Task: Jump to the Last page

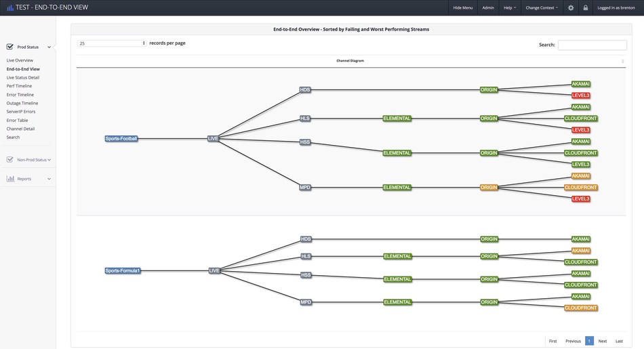Action: pyautogui.click(x=620, y=341)
